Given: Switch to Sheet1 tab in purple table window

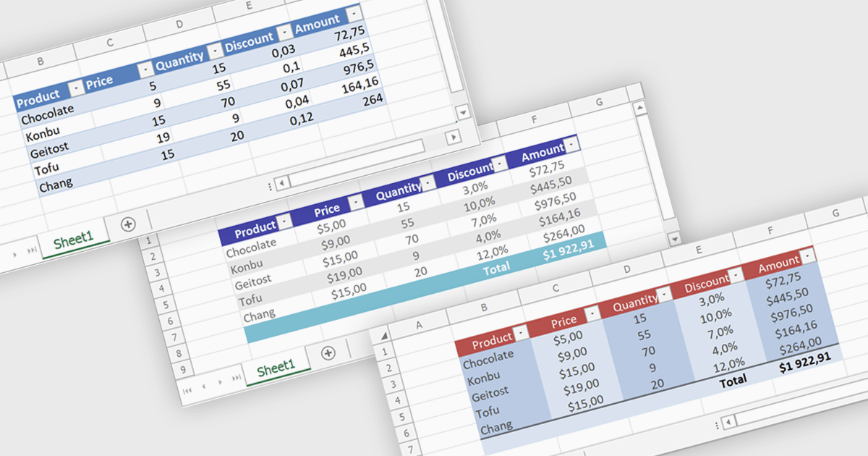Looking at the screenshot, I should click(x=276, y=368).
